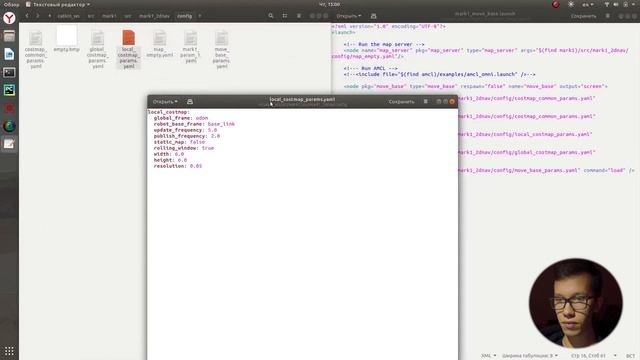
Task: Place cursor on 'resolution: 0.05' line
Action: [178, 166]
